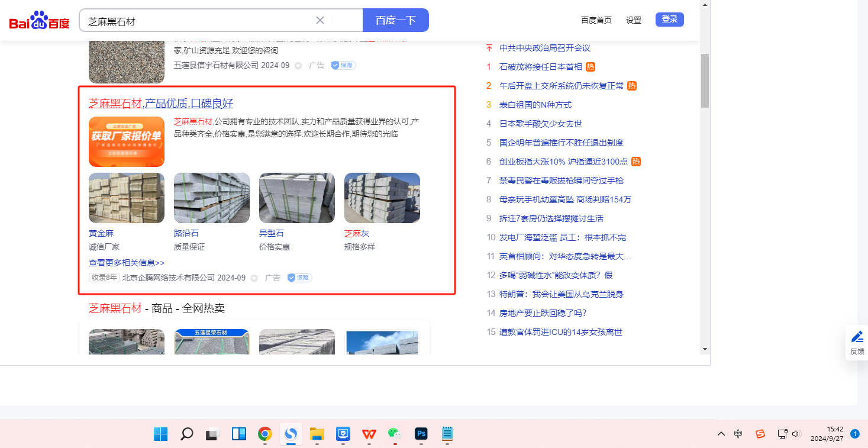The width and height of the screenshot is (868, 448).
Task: Click the 保障 shield badge beside 北京企腾网络技术有限公司
Action: (x=299, y=278)
